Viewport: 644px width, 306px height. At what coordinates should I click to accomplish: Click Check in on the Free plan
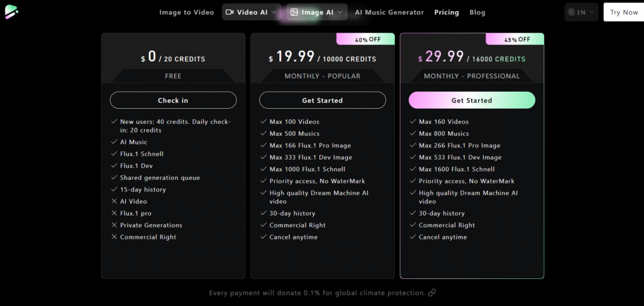coord(173,100)
